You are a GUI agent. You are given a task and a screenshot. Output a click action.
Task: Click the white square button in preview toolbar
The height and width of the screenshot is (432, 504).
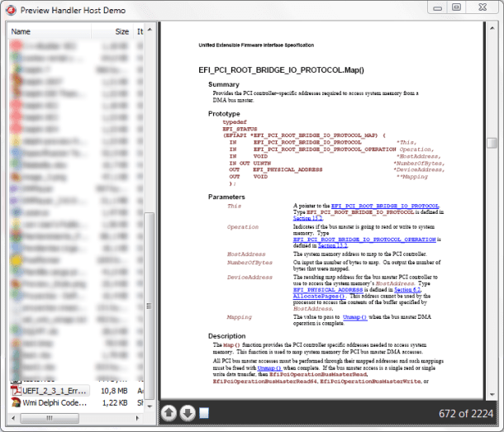click(203, 412)
